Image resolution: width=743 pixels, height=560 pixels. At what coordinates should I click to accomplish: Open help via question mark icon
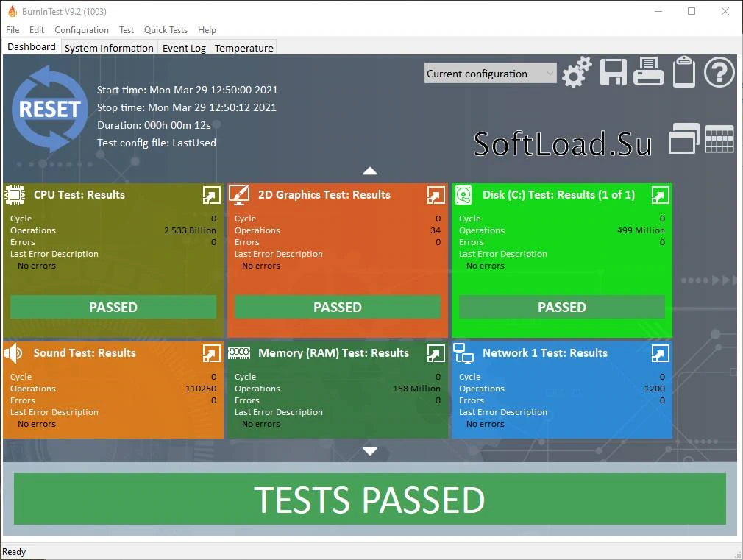(719, 73)
